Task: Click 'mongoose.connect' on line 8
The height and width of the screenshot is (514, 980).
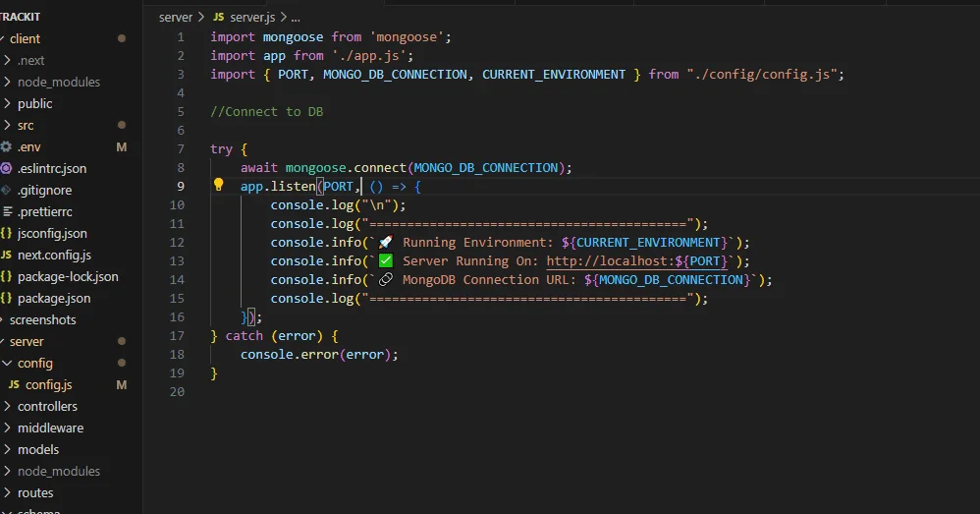Action: pos(346,168)
